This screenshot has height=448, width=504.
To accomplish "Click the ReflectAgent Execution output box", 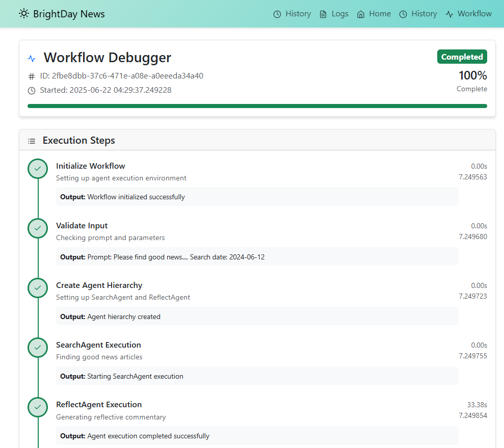I will point(257,436).
